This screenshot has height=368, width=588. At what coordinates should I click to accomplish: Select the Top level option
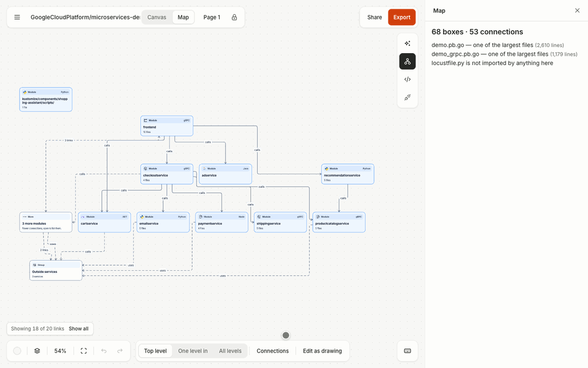pos(155,351)
